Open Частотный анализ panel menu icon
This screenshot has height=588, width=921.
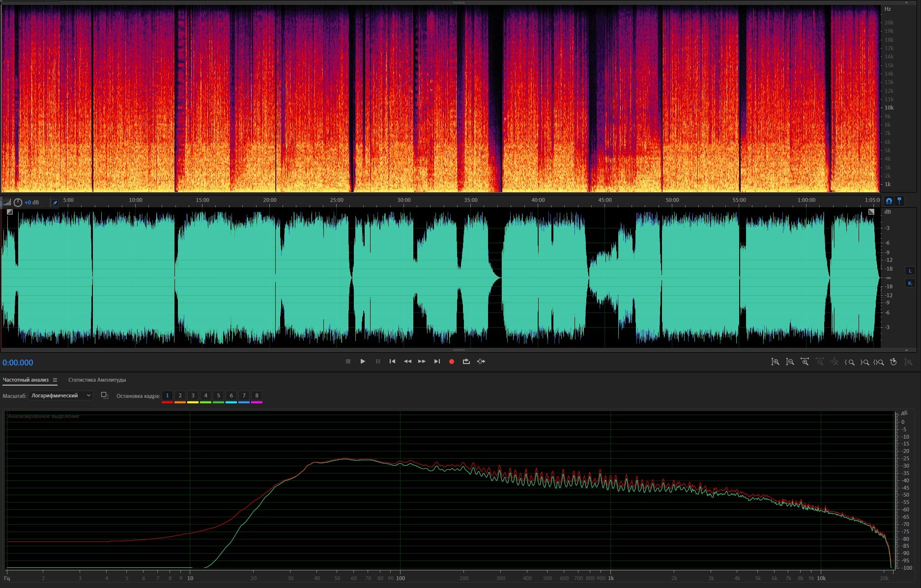pos(55,380)
